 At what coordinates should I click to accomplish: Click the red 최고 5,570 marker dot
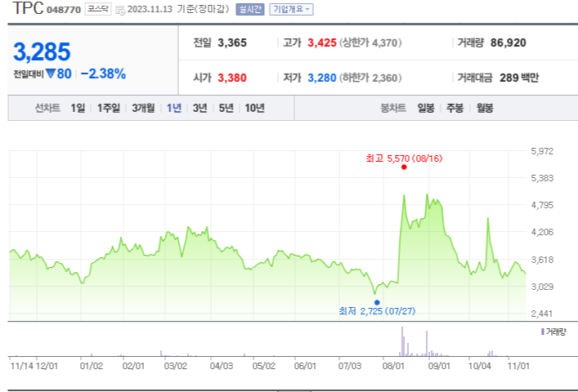[x=404, y=167]
